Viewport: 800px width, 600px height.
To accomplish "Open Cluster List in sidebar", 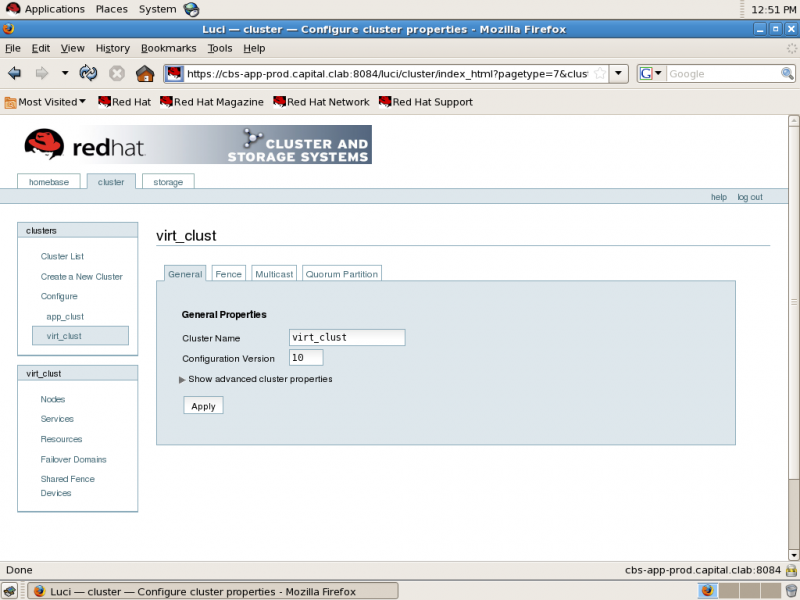I will tap(62, 256).
